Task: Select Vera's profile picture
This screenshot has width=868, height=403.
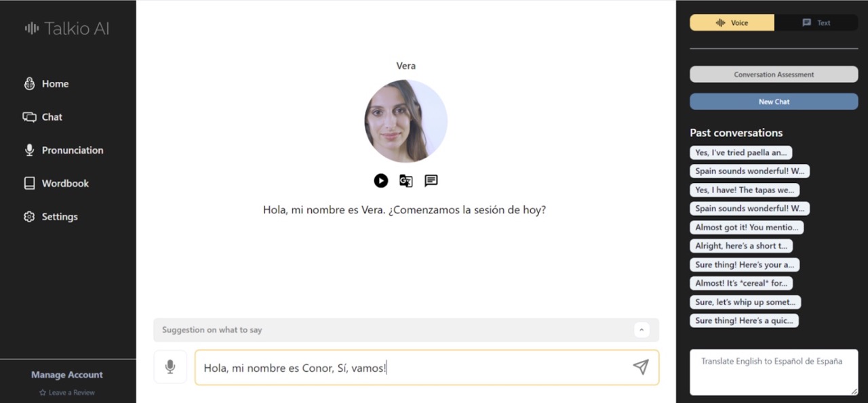Action: click(406, 121)
